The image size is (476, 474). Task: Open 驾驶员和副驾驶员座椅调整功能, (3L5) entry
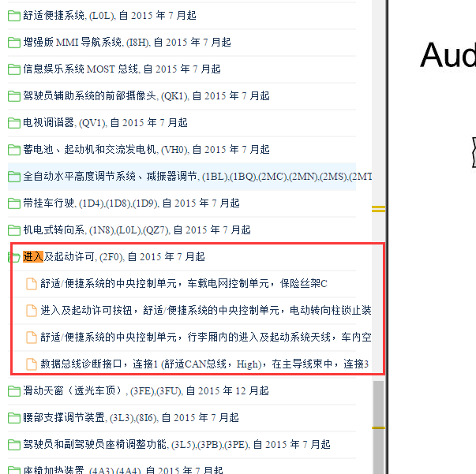(x=177, y=444)
